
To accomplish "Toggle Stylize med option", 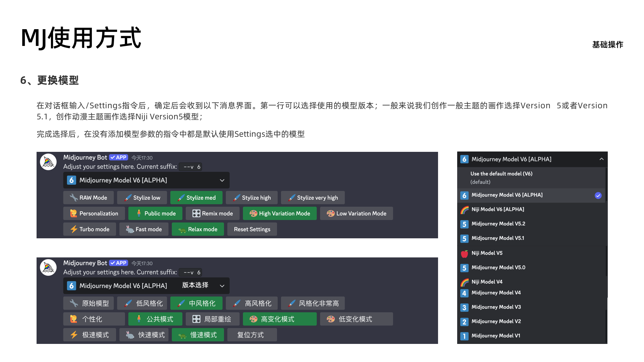I will click(x=196, y=198).
